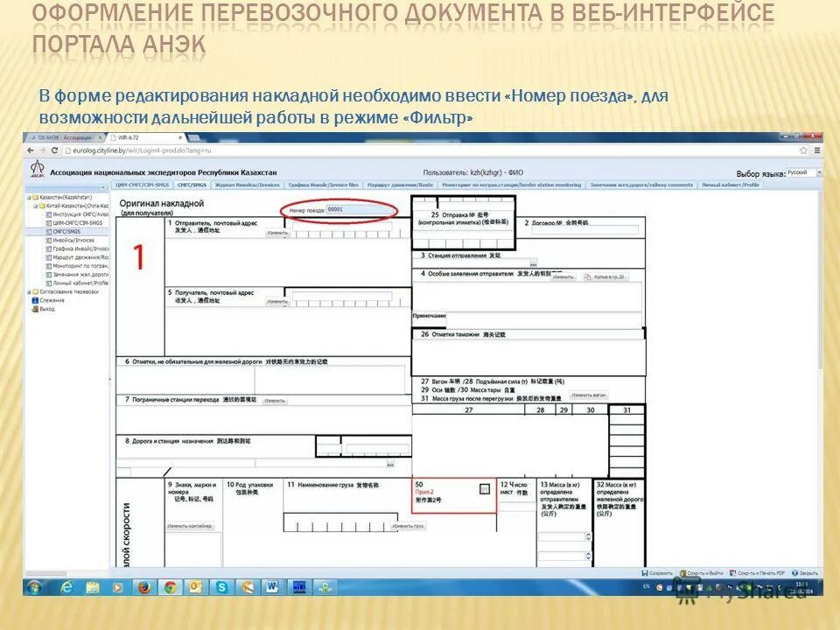
Task: Click Изменить груз button
Action: 408,526
